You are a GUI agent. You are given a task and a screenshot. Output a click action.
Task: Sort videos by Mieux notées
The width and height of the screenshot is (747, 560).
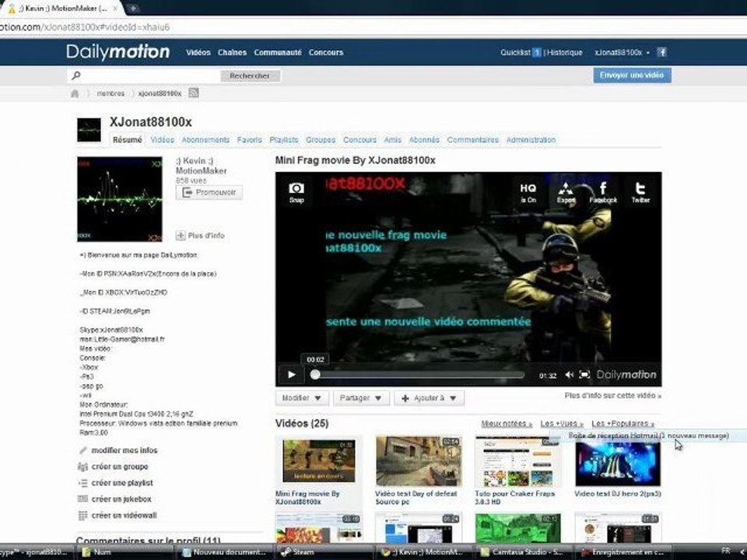point(507,423)
